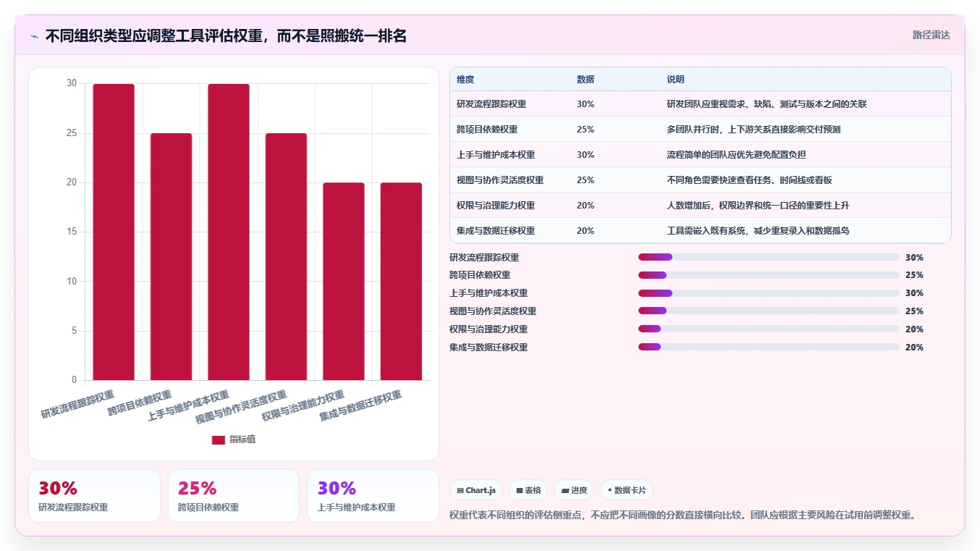Select the 研发流程跟踪权重 bar in the chart
This screenshot has width=980, height=551.
[114, 232]
